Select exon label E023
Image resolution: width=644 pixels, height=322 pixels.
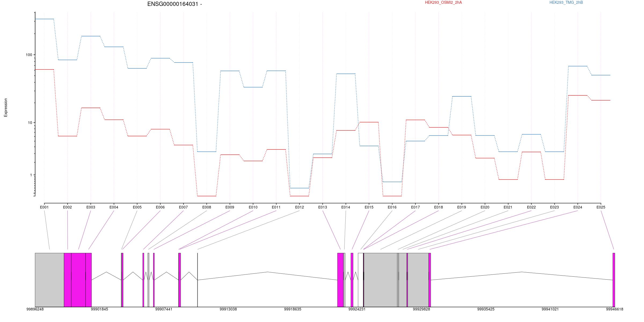click(554, 207)
